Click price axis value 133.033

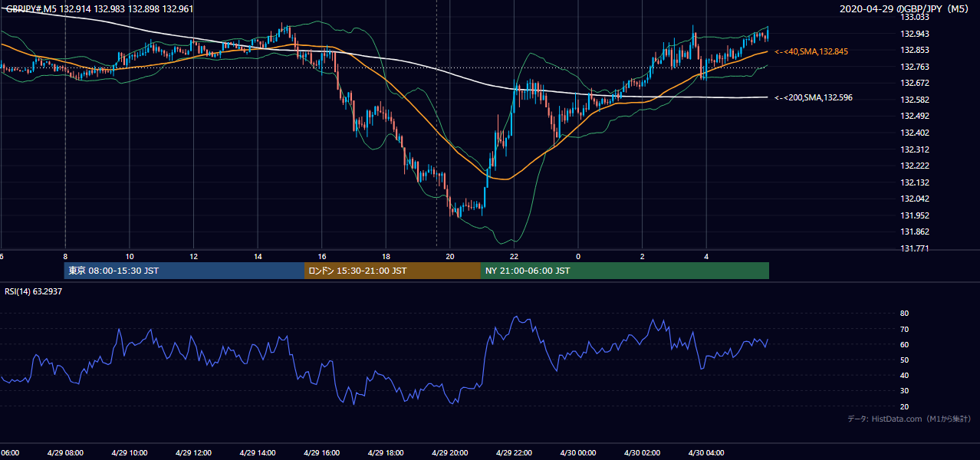(915, 17)
